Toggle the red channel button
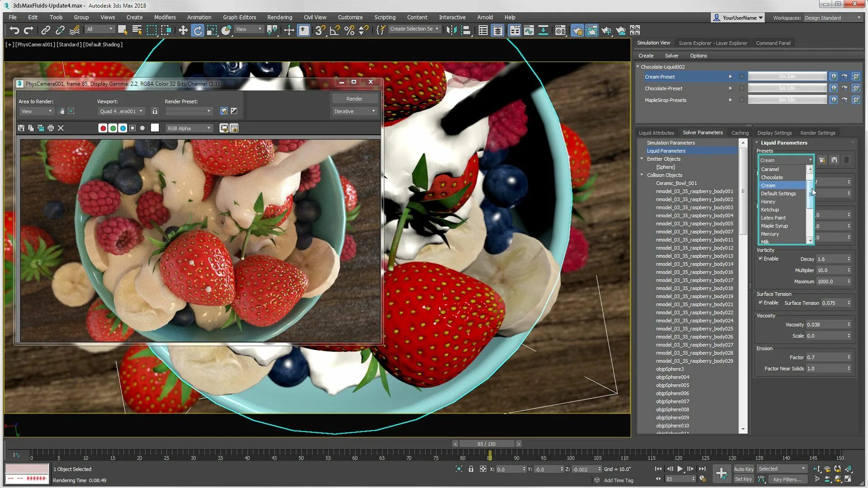This screenshot has width=868, height=488. coord(103,128)
